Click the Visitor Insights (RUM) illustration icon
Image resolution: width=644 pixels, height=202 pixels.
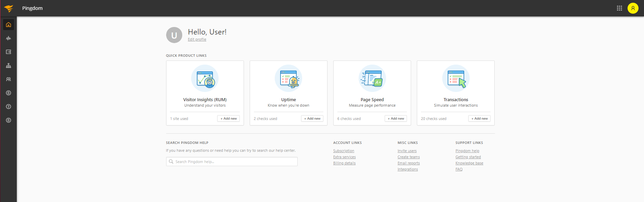205,78
